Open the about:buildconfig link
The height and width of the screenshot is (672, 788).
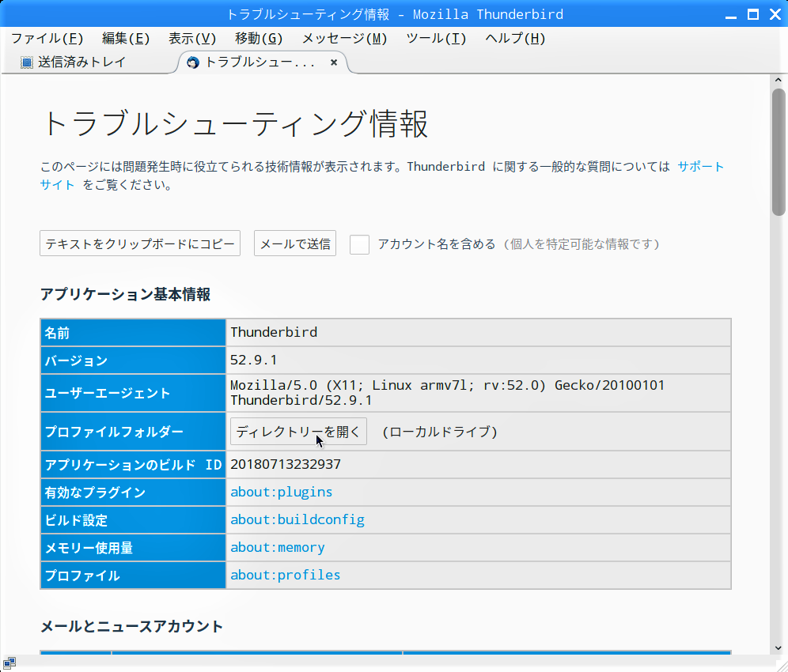click(x=297, y=519)
